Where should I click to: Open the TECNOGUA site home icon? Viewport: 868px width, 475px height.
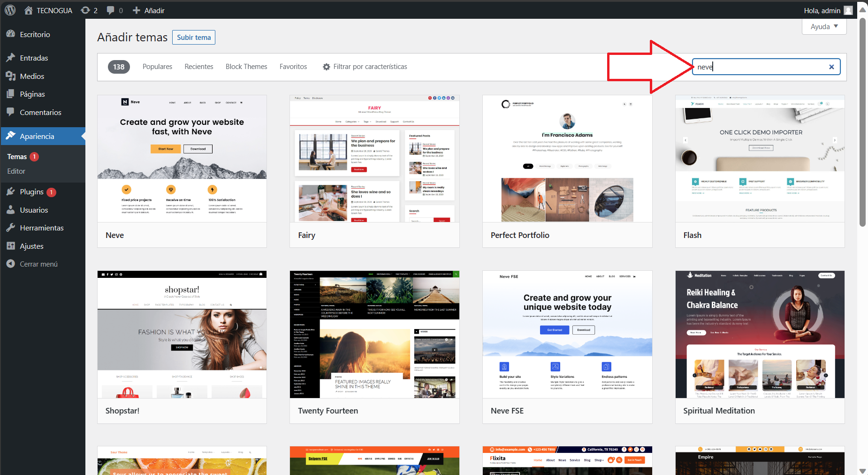pos(29,10)
